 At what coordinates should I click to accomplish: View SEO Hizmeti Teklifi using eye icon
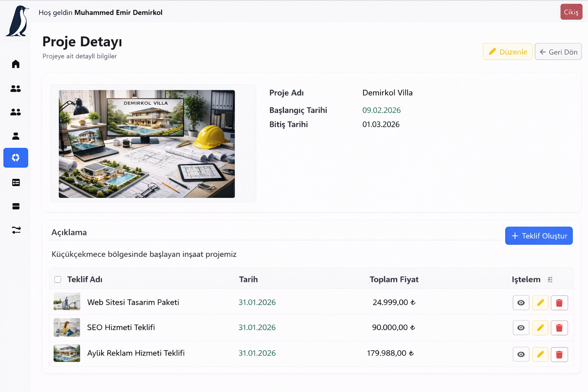[521, 328]
